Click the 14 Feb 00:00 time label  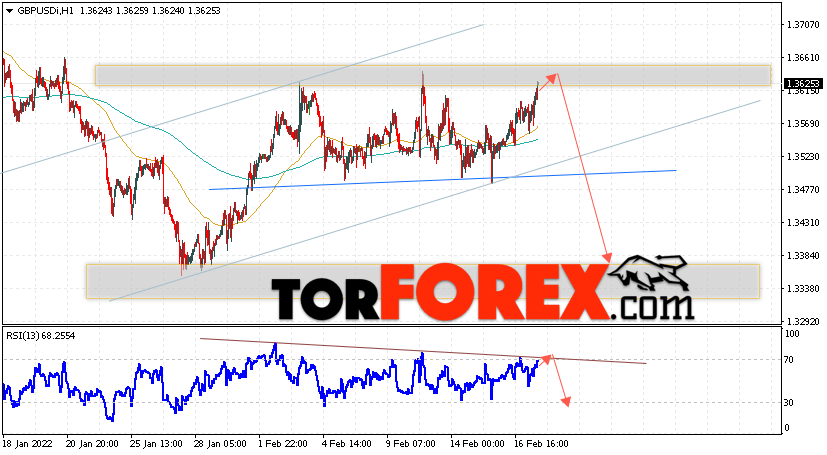[x=477, y=443]
